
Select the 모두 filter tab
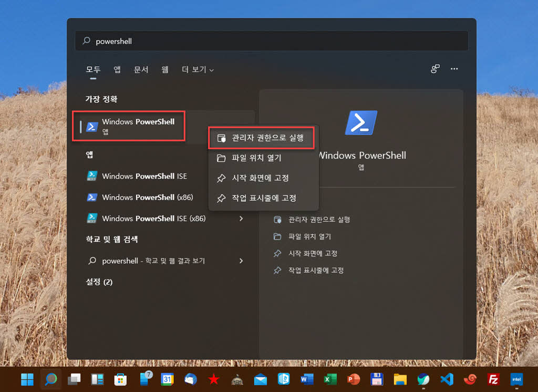93,70
